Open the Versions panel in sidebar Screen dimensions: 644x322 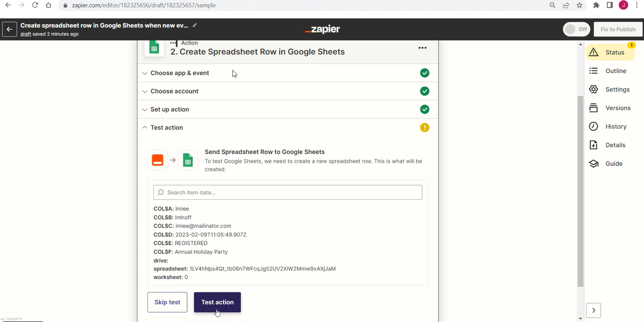(610, 108)
